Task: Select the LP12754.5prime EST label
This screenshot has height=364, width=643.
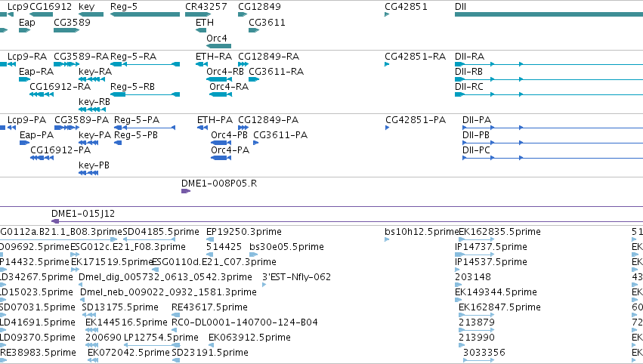Action: [161, 338]
